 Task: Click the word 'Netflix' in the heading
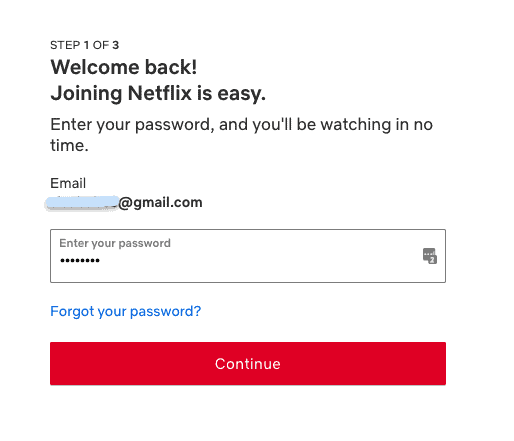point(160,93)
